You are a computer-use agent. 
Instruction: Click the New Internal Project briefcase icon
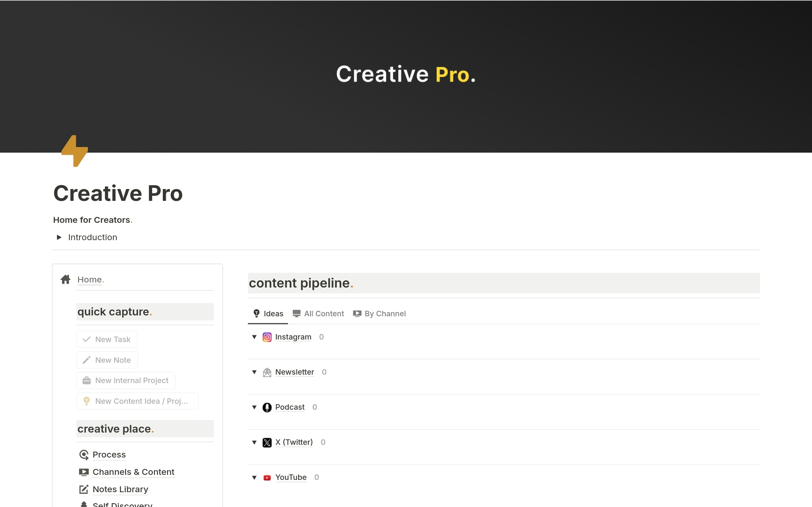tap(87, 380)
